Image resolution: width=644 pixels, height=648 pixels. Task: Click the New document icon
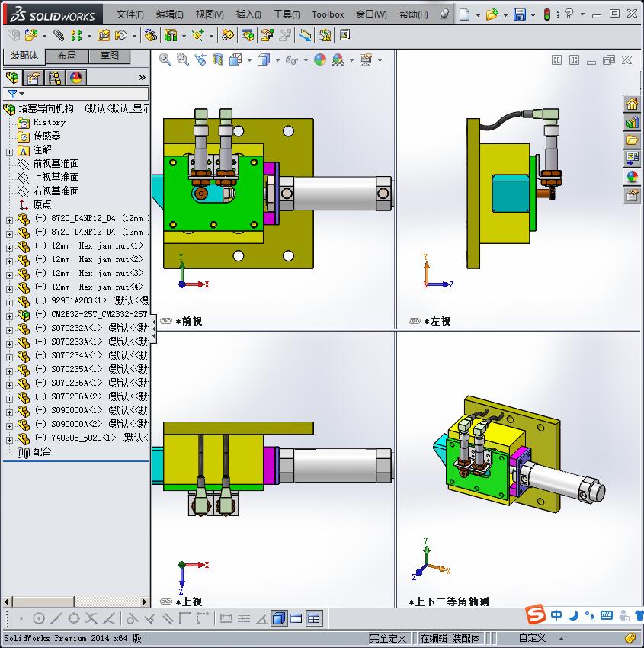(x=465, y=14)
